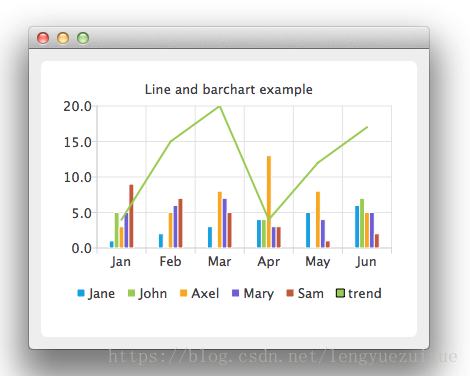
Task: Click the 10.0 y-axis value
Action: pos(77,177)
